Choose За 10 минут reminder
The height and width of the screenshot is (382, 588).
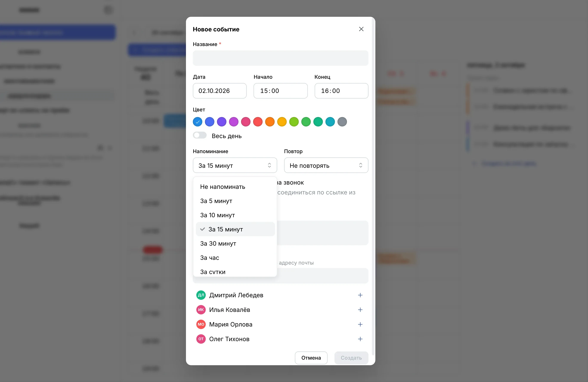coord(235,215)
